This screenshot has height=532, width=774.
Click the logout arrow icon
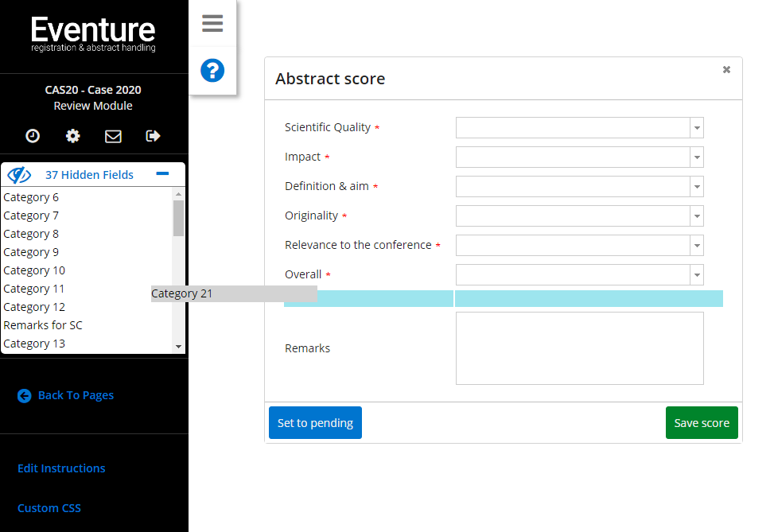[154, 136]
